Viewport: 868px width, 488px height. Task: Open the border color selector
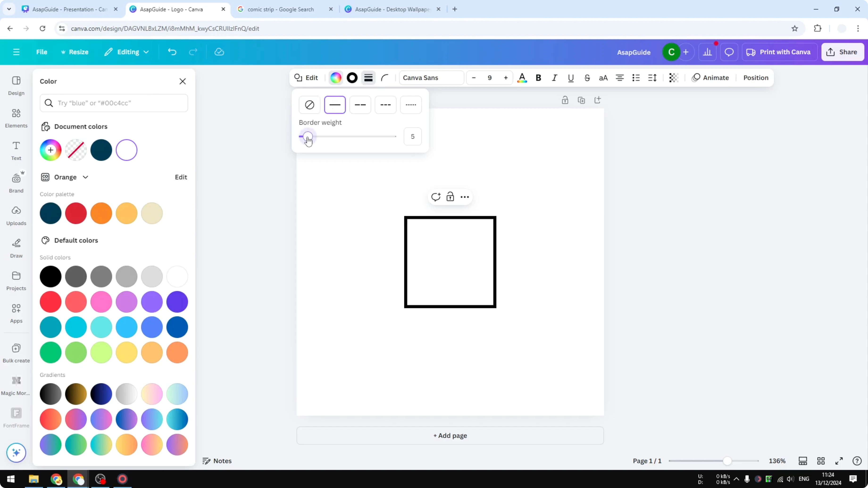pyautogui.click(x=352, y=78)
